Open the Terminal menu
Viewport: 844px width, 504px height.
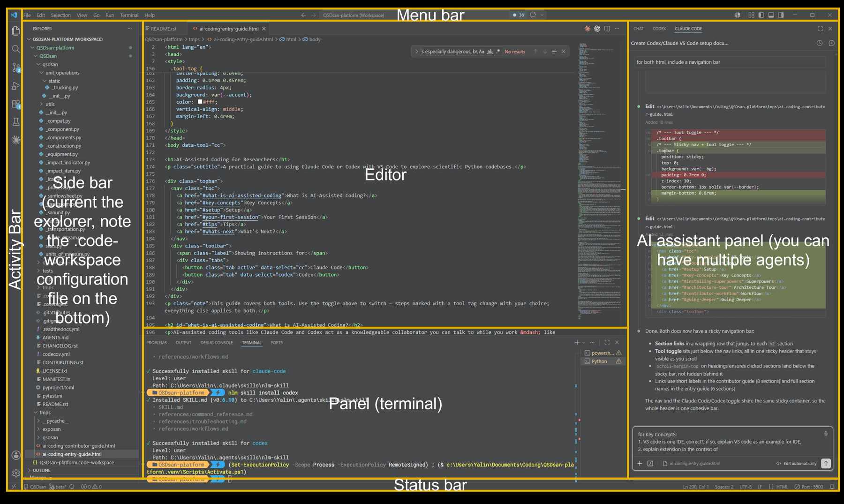pos(129,15)
